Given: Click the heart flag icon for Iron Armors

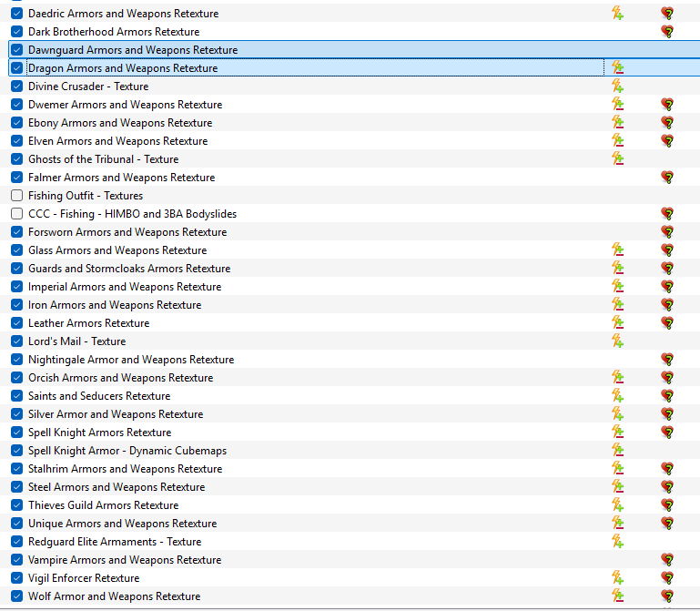Looking at the screenshot, I should [x=667, y=305].
